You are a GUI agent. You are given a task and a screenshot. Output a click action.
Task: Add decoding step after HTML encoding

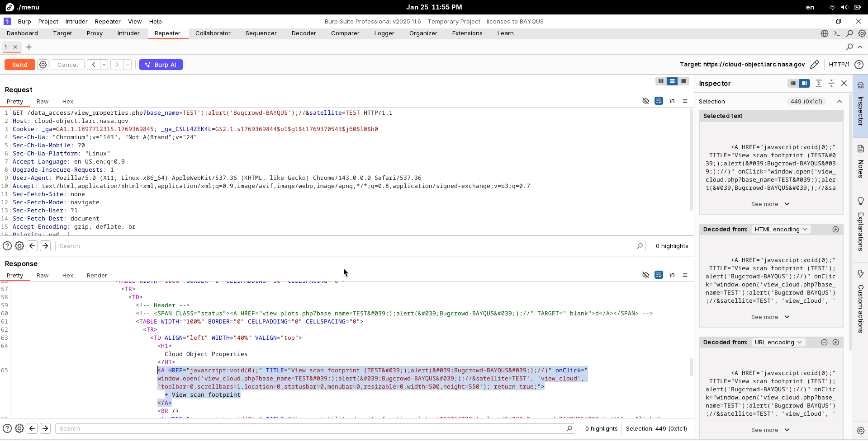[835, 230]
